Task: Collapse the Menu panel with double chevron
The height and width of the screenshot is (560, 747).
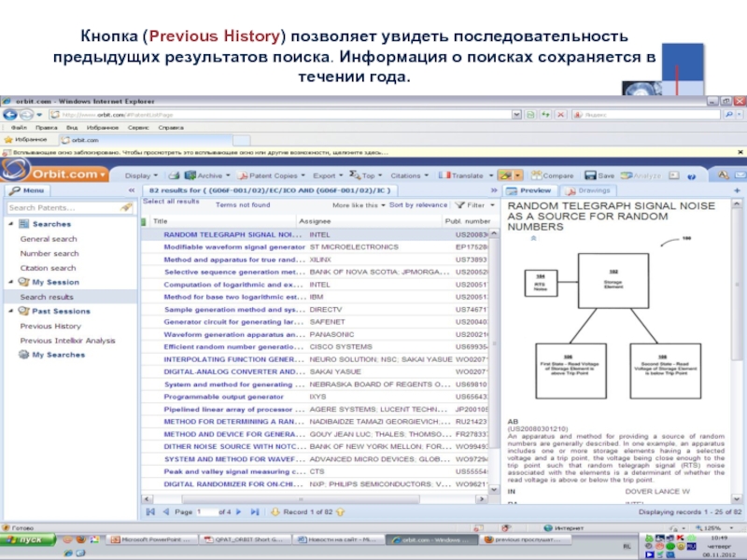Action: [132, 190]
